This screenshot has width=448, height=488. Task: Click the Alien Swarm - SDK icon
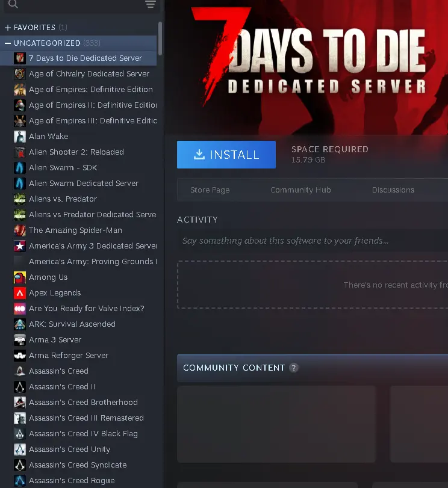pos(20,168)
